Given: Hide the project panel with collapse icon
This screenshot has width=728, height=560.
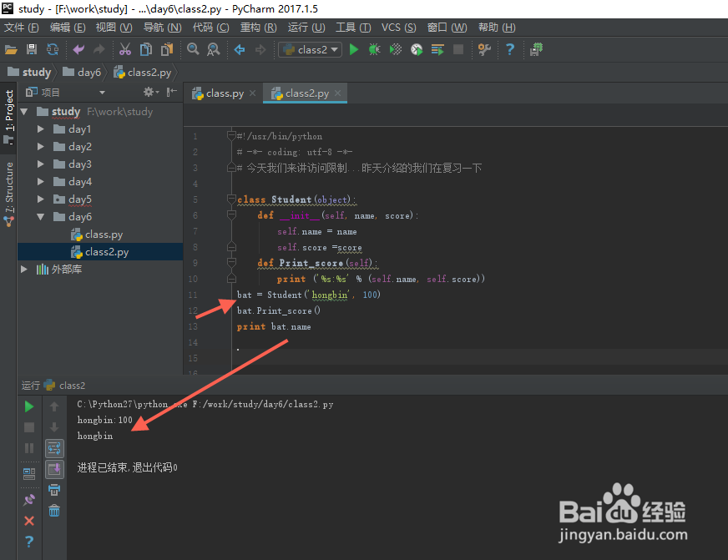Looking at the screenshot, I should 172,92.
